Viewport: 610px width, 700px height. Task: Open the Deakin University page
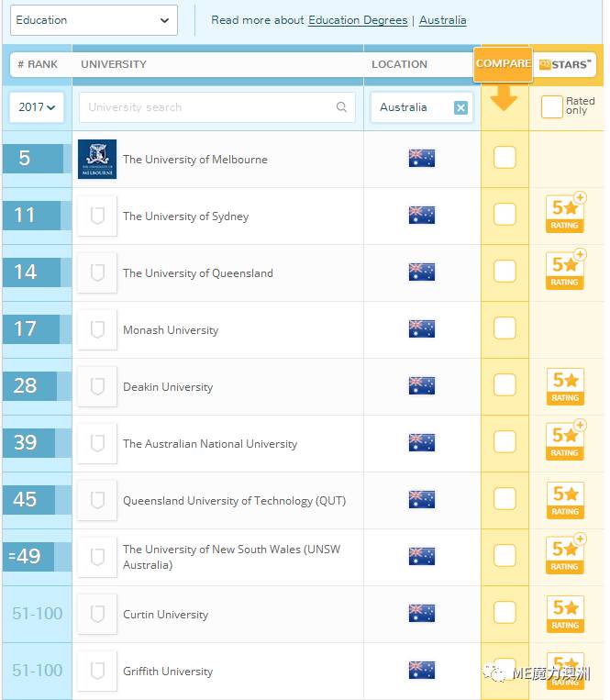click(168, 386)
